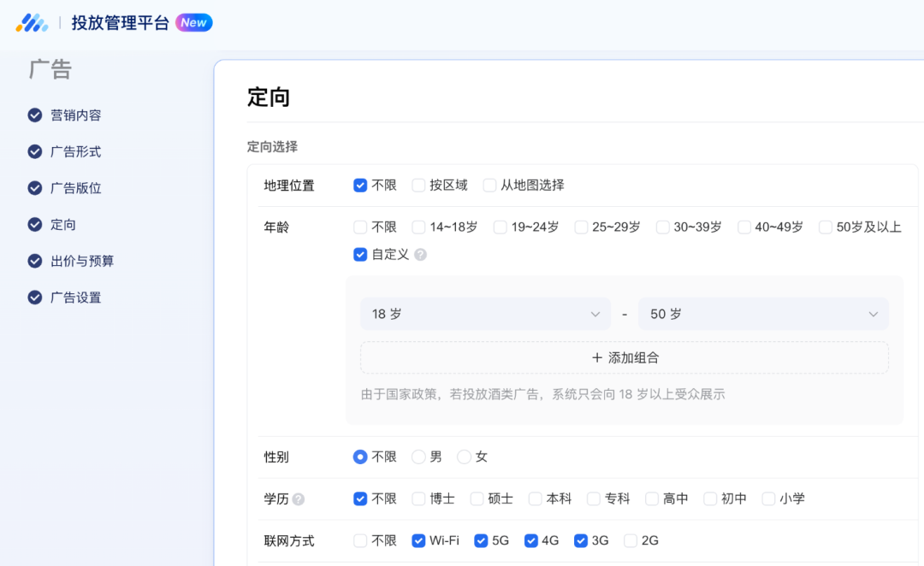The image size is (924, 566).
Task: Open 广告设置 step in sidebar
Action: click(x=76, y=298)
